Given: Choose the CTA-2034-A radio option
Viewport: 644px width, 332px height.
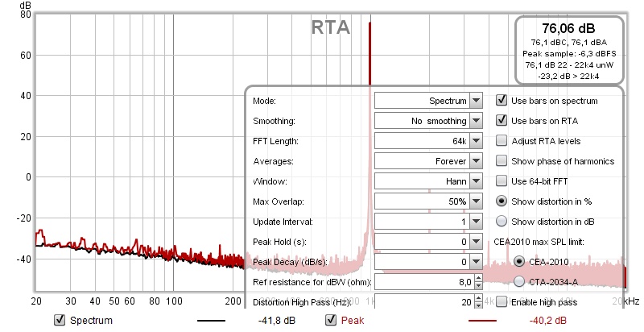Looking at the screenshot, I should click(x=519, y=281).
